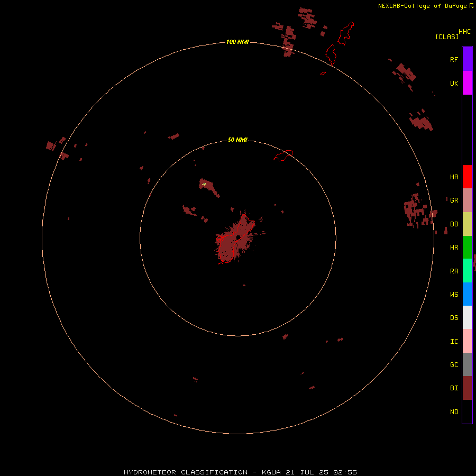Pick the RA light green swatch

click(467, 271)
